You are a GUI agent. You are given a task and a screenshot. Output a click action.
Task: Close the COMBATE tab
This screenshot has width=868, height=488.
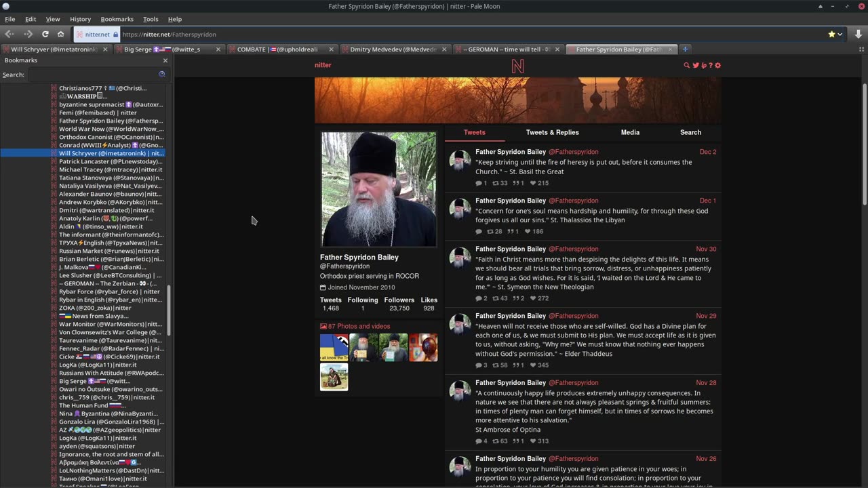[331, 49]
